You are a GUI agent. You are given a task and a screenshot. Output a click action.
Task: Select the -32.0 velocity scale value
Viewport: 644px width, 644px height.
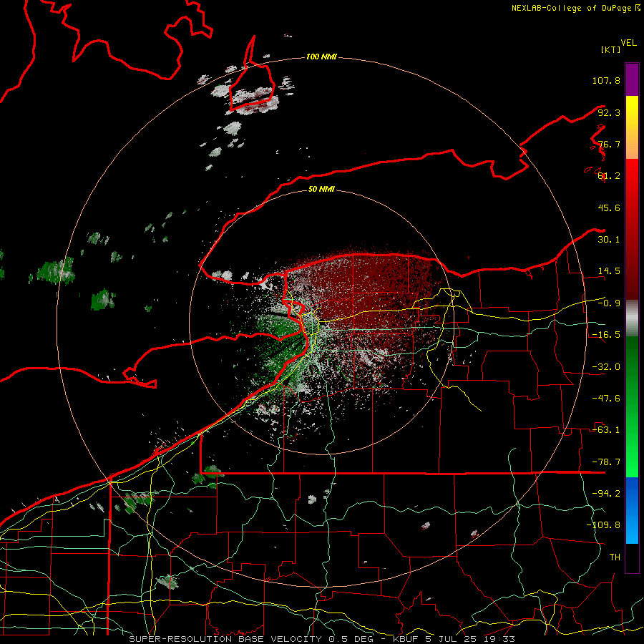606,367
